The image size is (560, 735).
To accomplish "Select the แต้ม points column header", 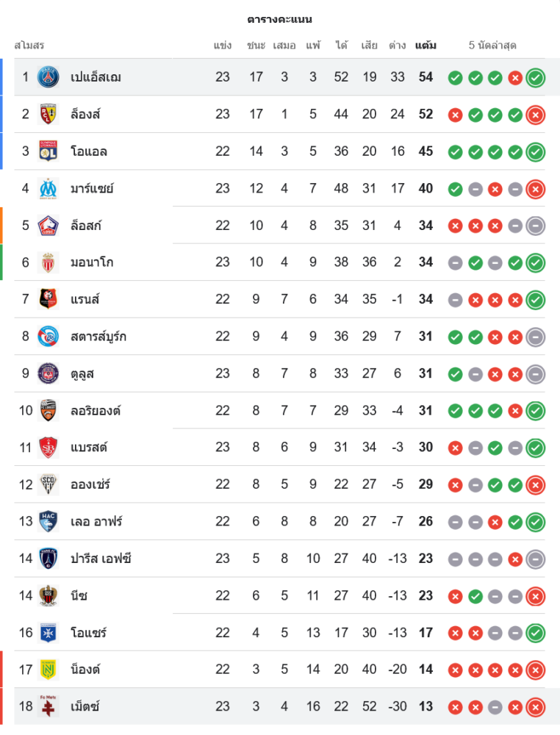I will tap(426, 46).
